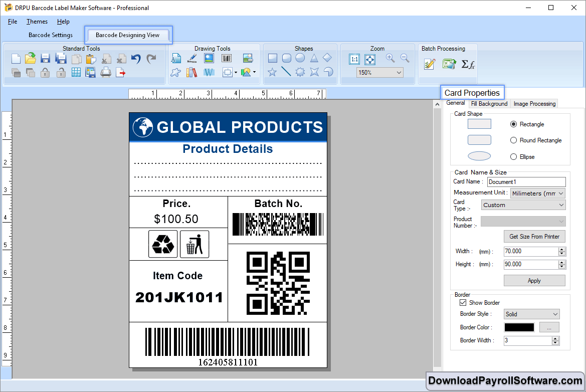Uncheck Show Border
The width and height of the screenshot is (586, 392).
pyautogui.click(x=463, y=302)
